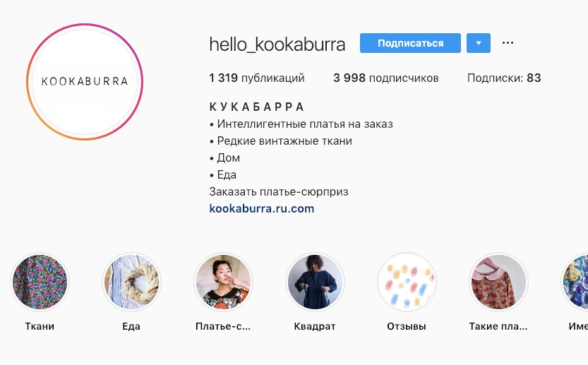Open the Такие пла... highlight story
588x365 pixels.
(x=499, y=282)
